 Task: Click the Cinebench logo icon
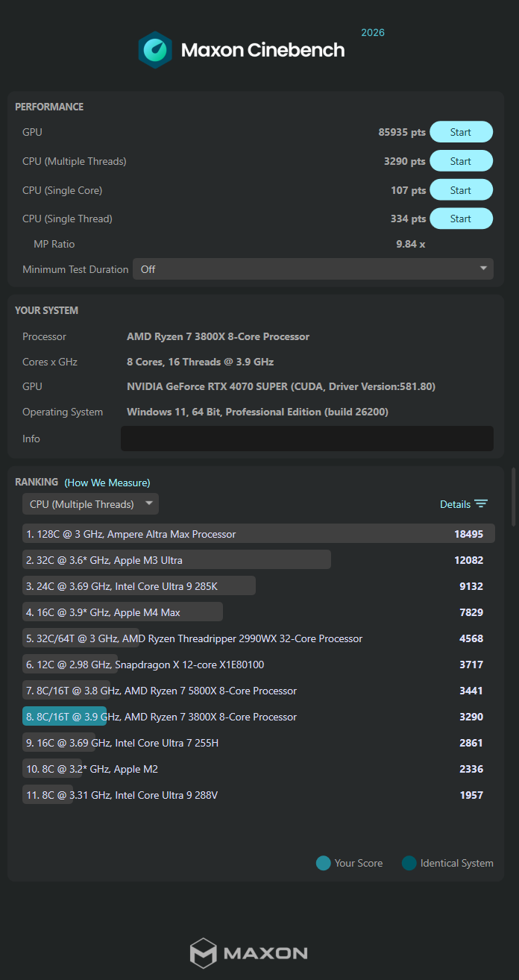[x=156, y=50]
